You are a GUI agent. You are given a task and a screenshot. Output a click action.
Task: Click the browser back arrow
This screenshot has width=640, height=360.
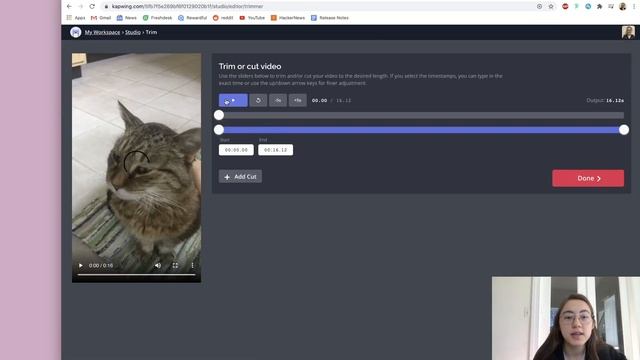pyautogui.click(x=69, y=6)
